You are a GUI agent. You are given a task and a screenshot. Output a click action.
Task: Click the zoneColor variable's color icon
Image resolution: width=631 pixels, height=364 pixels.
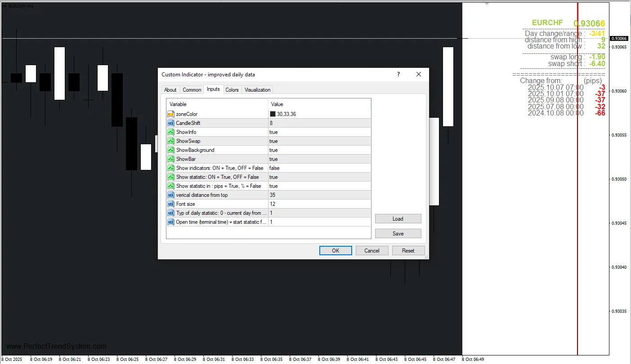coord(171,114)
